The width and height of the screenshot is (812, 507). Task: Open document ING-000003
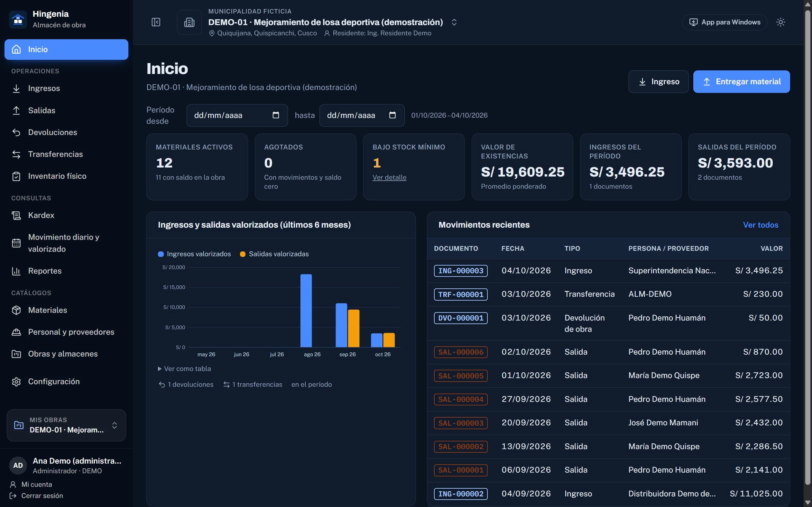461,271
